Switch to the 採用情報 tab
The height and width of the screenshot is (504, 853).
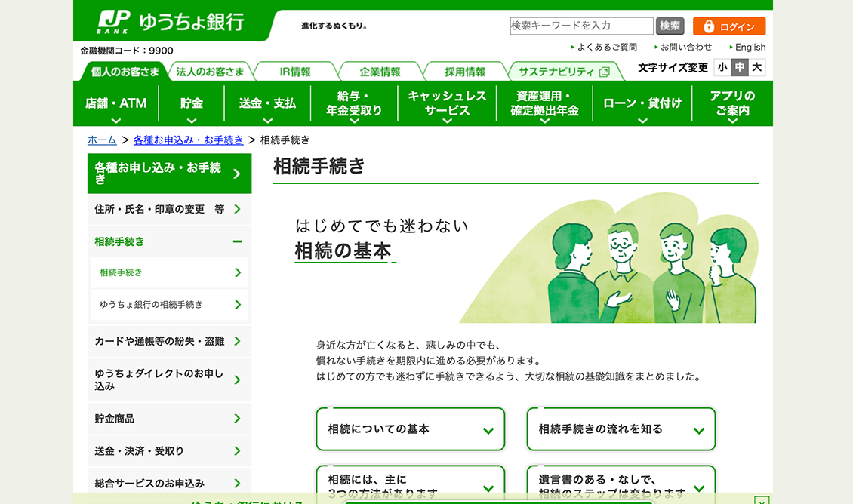click(x=464, y=72)
